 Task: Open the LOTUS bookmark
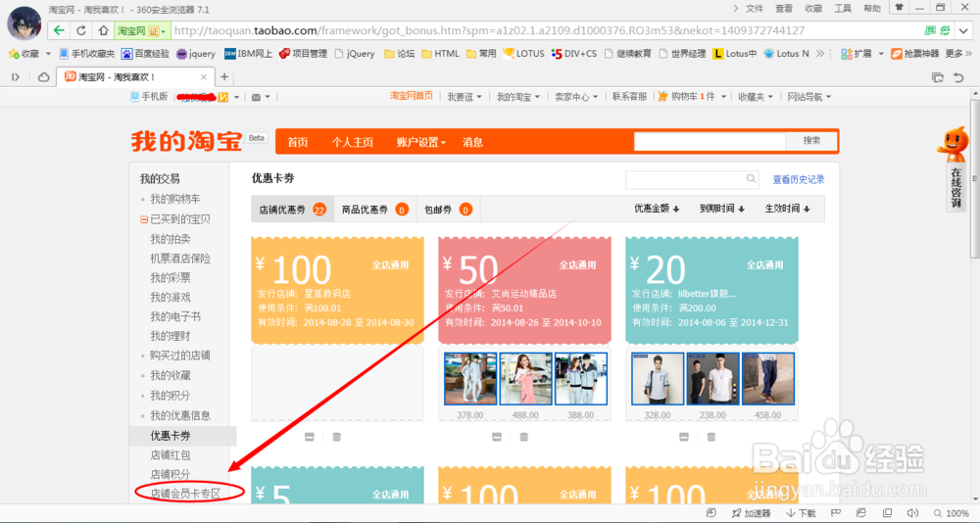(523, 54)
